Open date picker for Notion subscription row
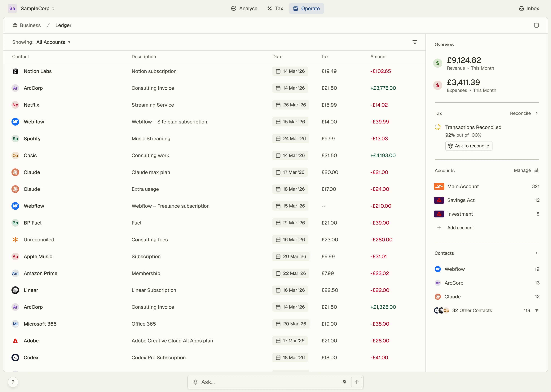Screen dimensions: 551x392 (x=290, y=71)
